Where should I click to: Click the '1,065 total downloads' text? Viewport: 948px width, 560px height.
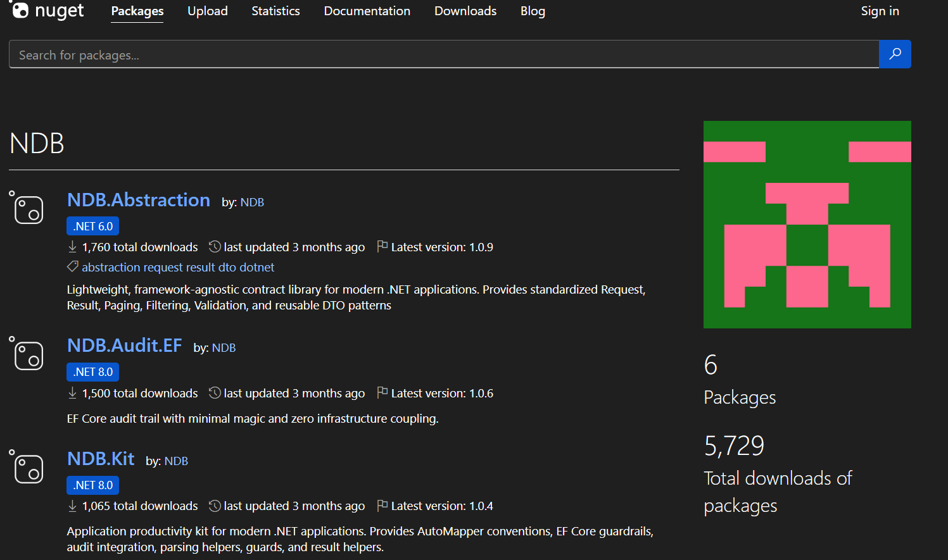140,506
